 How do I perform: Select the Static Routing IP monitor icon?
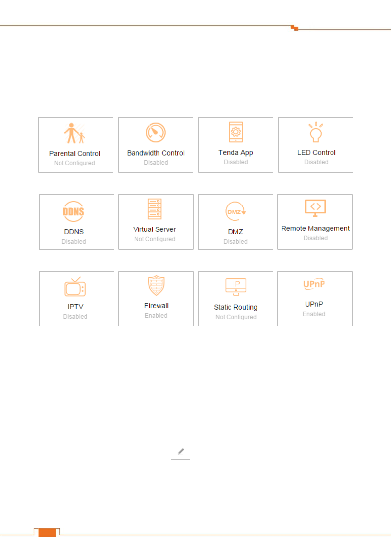[236, 287]
